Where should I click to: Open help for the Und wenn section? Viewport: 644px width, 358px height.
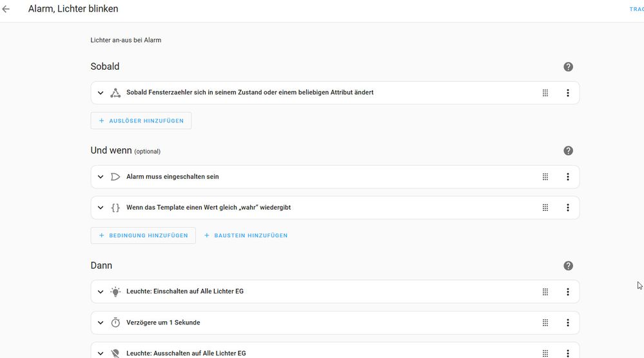pos(568,151)
